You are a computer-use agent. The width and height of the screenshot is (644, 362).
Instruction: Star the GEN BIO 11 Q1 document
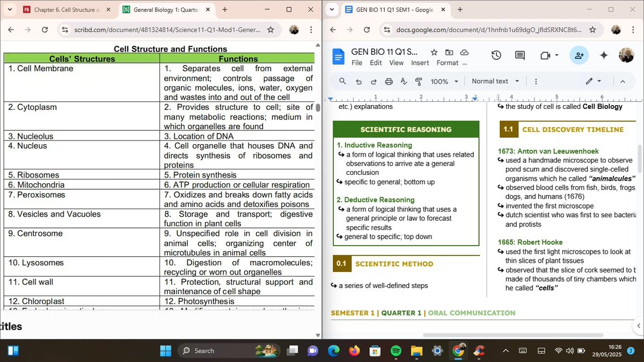point(434,52)
